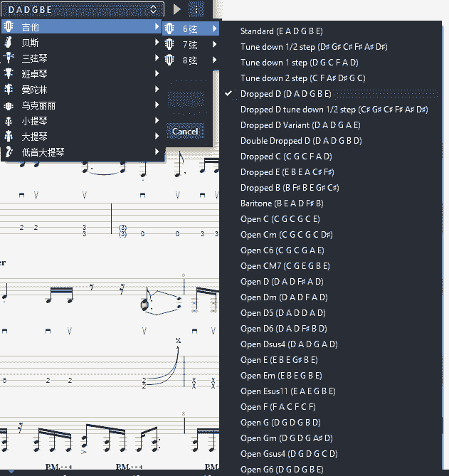Screen dimensions: 449x476
Task: Open the DADGBE tuning dropdown
Action: pyautogui.click(x=83, y=10)
